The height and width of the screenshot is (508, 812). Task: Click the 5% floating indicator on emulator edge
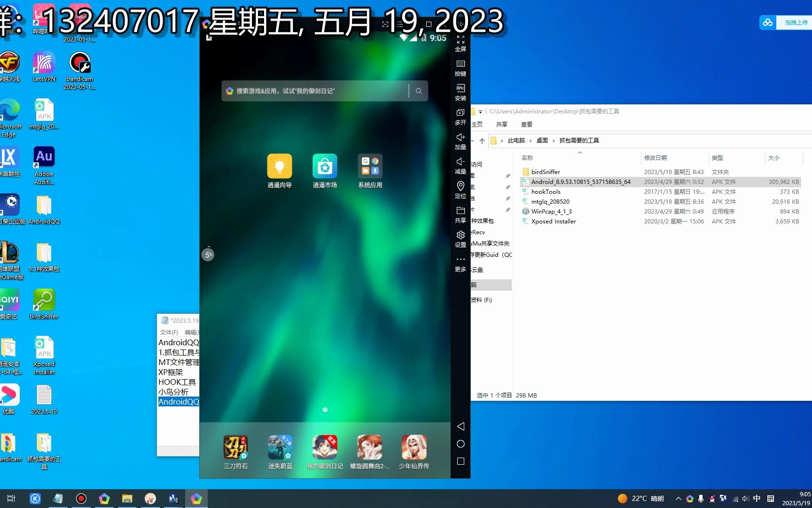click(x=208, y=254)
